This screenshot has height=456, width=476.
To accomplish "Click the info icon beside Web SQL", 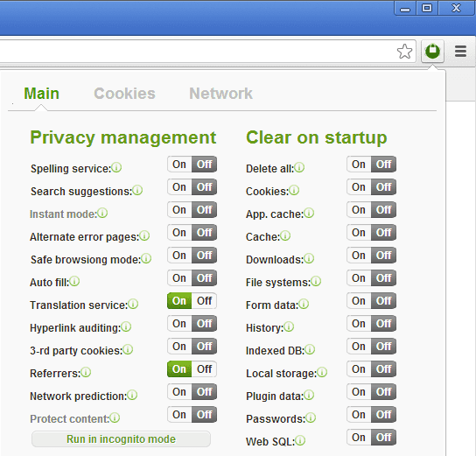I will [300, 440].
